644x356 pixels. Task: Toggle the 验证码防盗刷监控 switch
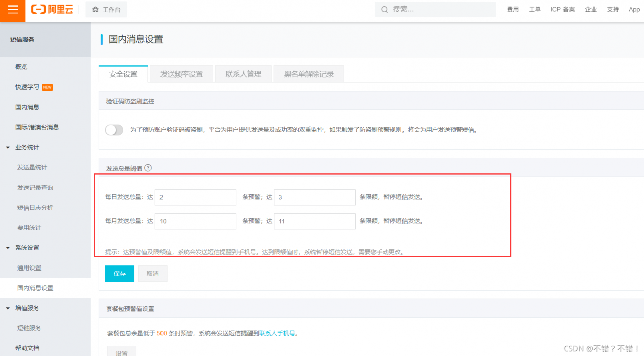point(114,130)
